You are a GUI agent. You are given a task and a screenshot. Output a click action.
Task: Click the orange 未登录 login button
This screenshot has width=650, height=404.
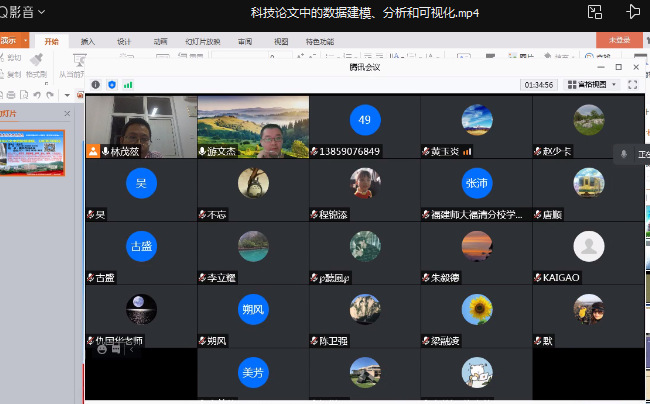619,41
